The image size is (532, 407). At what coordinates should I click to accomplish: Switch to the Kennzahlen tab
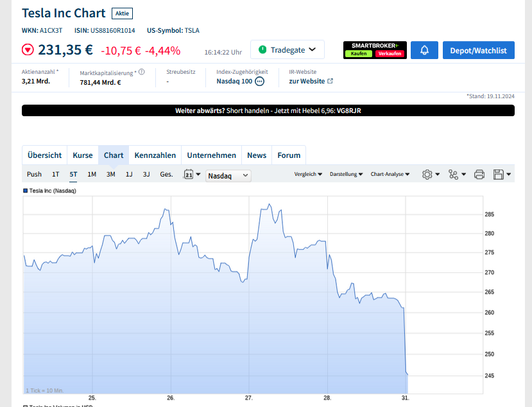pyautogui.click(x=155, y=155)
